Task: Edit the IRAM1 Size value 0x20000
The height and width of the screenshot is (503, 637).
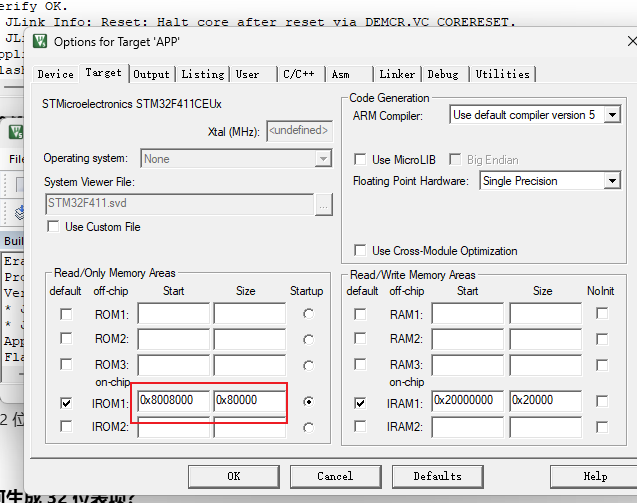Action: click(x=546, y=401)
